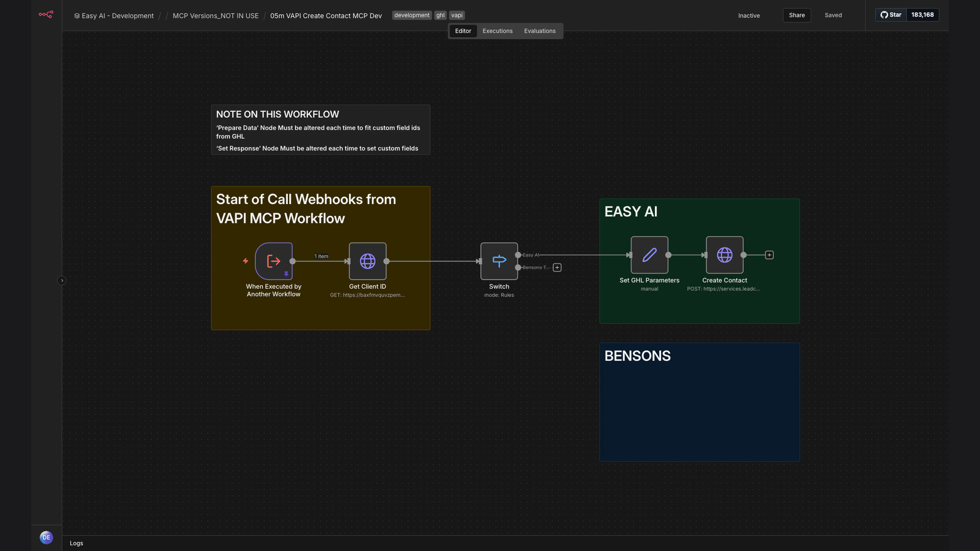The width and height of the screenshot is (980, 551).
Task: Click the Get Client ID GET URL subtitle
Action: point(367,295)
